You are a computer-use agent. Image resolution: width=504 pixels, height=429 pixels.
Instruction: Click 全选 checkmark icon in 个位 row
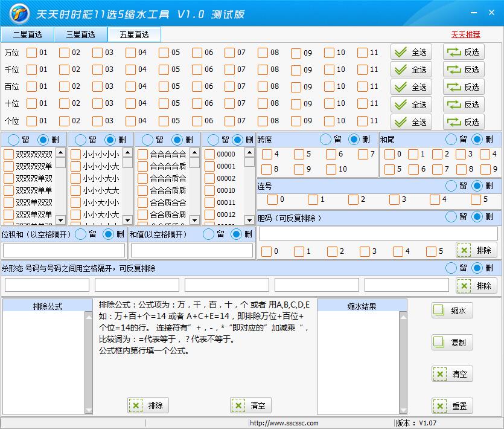(401, 122)
